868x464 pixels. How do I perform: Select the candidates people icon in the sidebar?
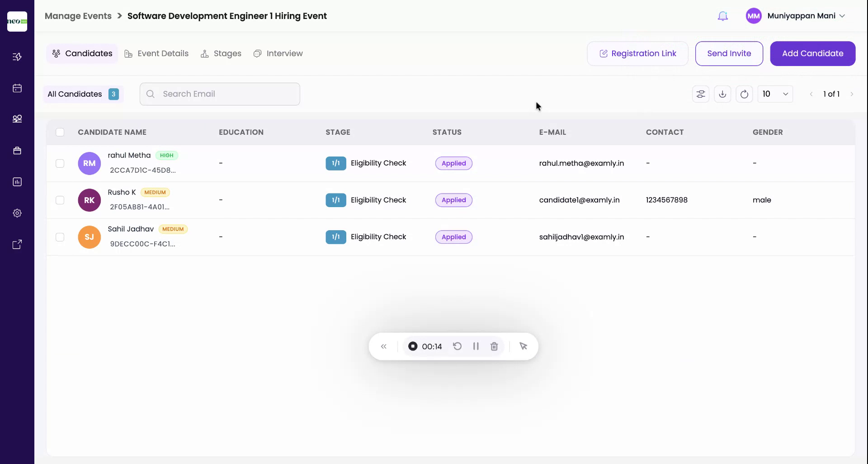click(17, 119)
